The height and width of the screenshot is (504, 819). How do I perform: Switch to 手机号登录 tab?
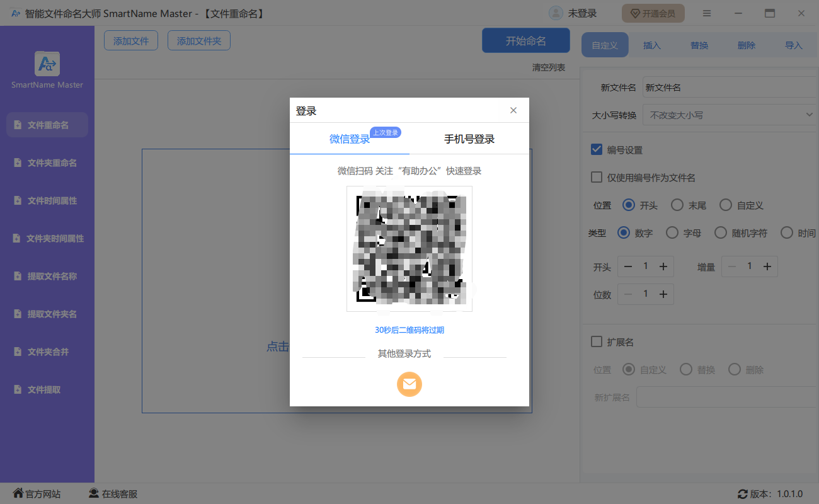click(469, 139)
